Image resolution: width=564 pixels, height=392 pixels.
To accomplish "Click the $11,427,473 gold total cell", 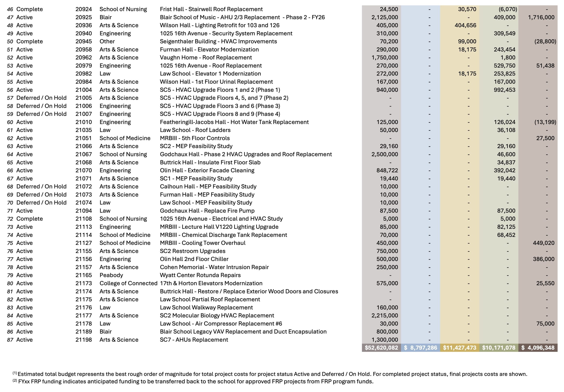I will point(459,347).
